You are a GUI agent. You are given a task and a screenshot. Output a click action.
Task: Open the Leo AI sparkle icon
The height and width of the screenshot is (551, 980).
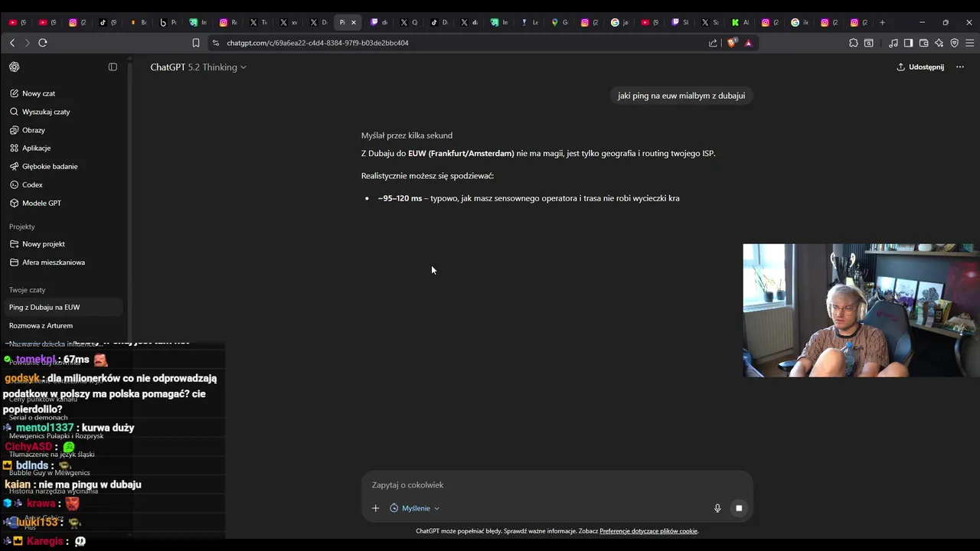tap(939, 43)
